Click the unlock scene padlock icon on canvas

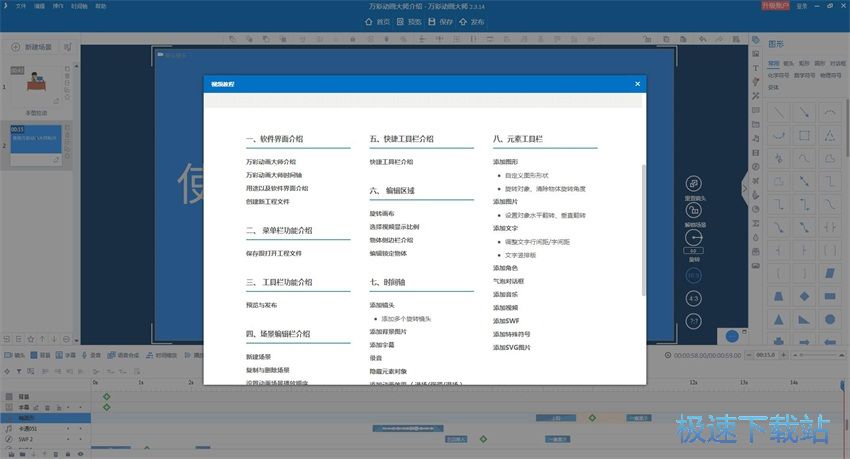click(x=694, y=210)
